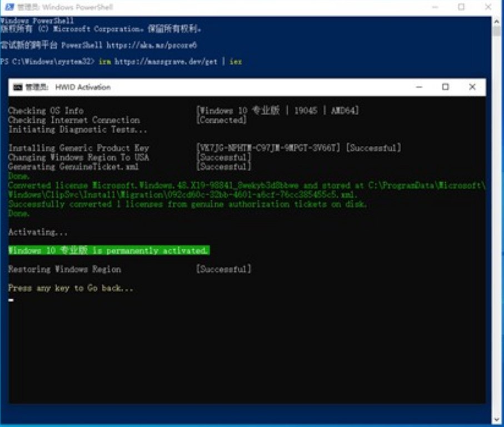Viewport: 504px width, 427px height.
Task: Maximize the HWID Activation window
Action: click(x=445, y=87)
